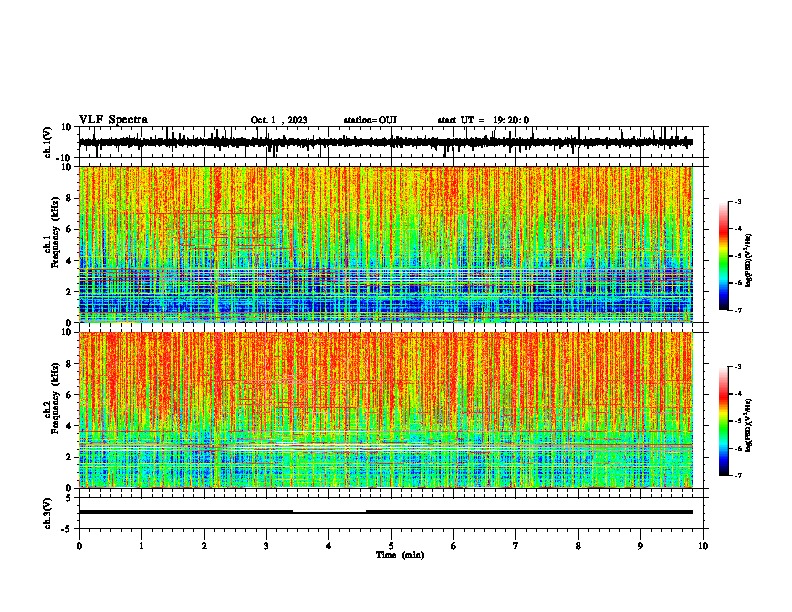Click time-axis tick label "5"
The height and width of the screenshot is (612, 792).
point(391,546)
